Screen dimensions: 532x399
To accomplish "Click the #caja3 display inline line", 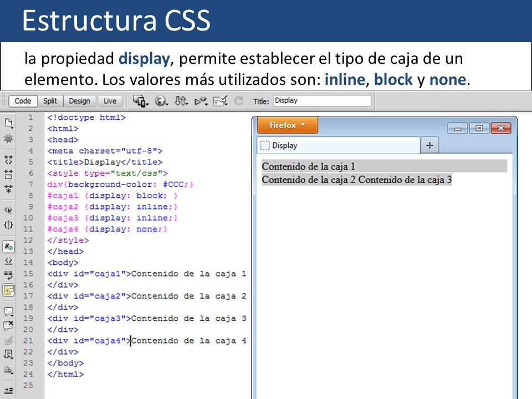I will (x=112, y=218).
